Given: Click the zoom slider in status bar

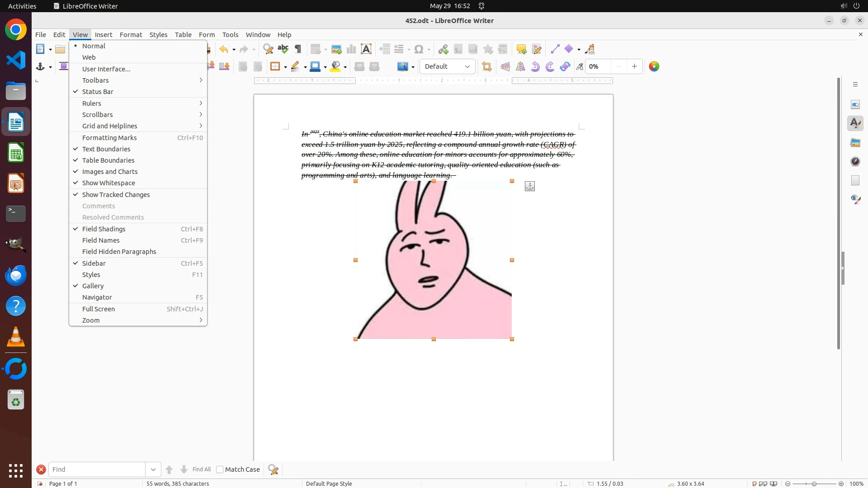Looking at the screenshot, I should [814, 483].
